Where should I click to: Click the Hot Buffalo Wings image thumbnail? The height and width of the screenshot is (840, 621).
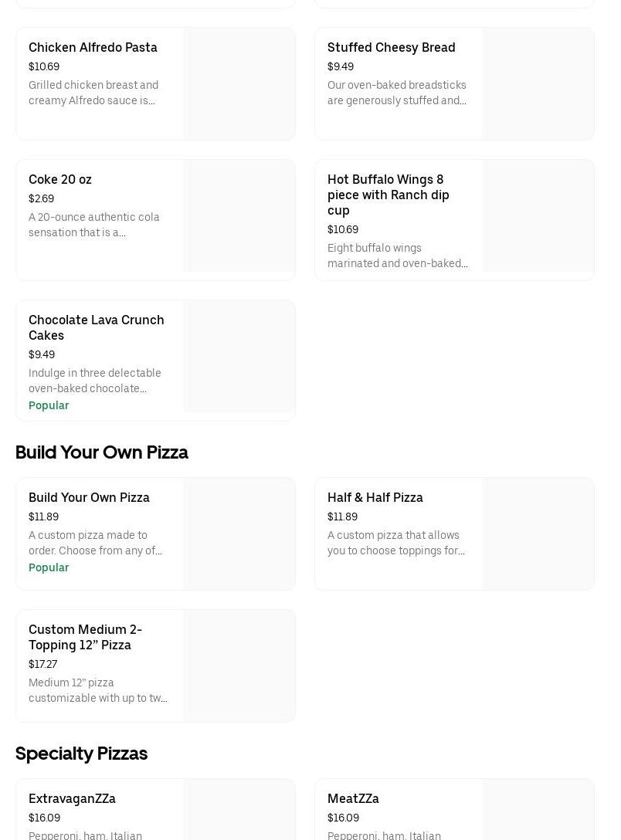tap(538, 216)
